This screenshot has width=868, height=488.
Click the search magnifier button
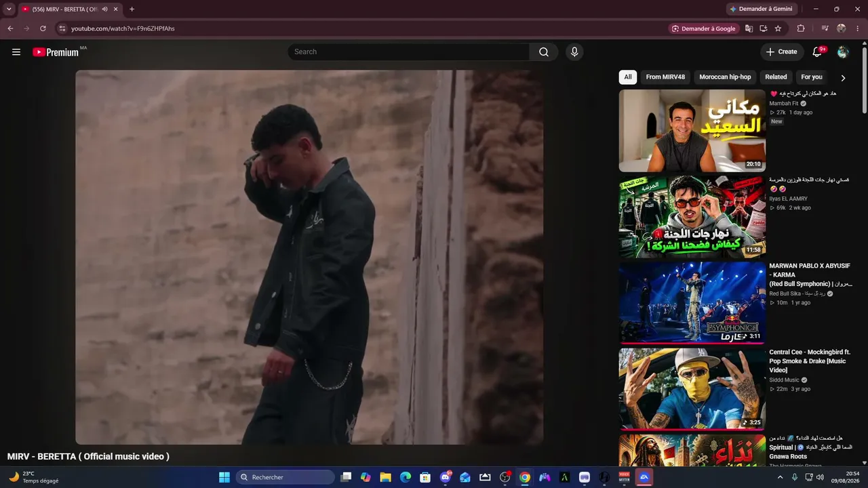coord(544,52)
